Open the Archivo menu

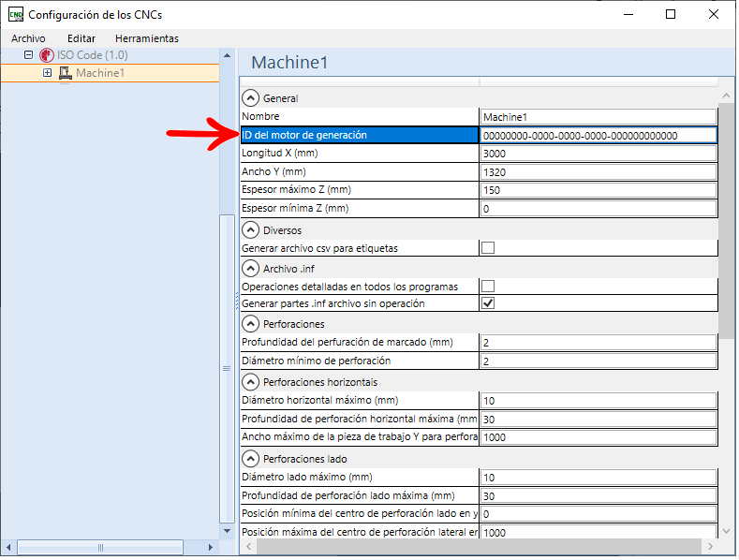[x=28, y=38]
